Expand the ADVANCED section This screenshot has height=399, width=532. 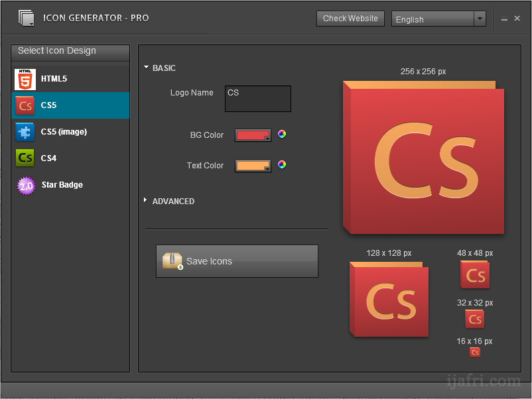click(145, 200)
